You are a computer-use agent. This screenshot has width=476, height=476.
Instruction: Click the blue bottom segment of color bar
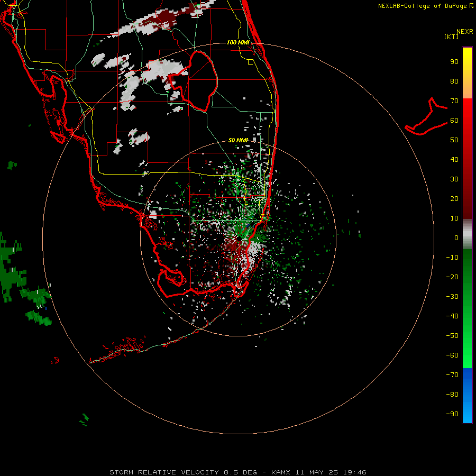[x=467, y=396]
